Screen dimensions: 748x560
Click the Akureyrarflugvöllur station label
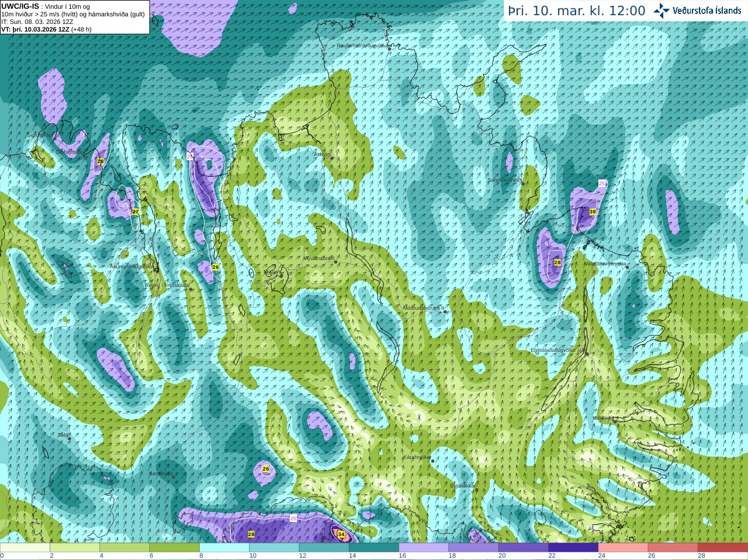pyautogui.click(x=131, y=266)
